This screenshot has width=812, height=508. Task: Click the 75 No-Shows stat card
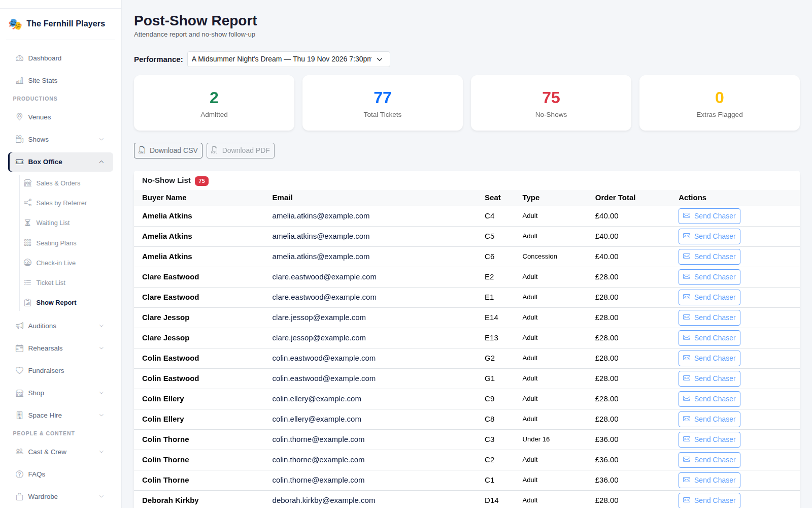coord(551,103)
